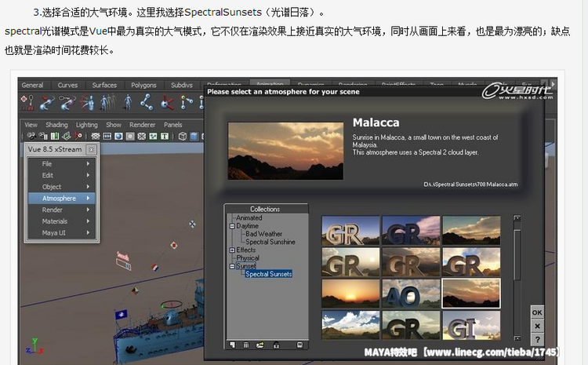Click the joint chain icon with green node
Image resolution: width=588 pixels, height=365 pixels.
point(187,102)
